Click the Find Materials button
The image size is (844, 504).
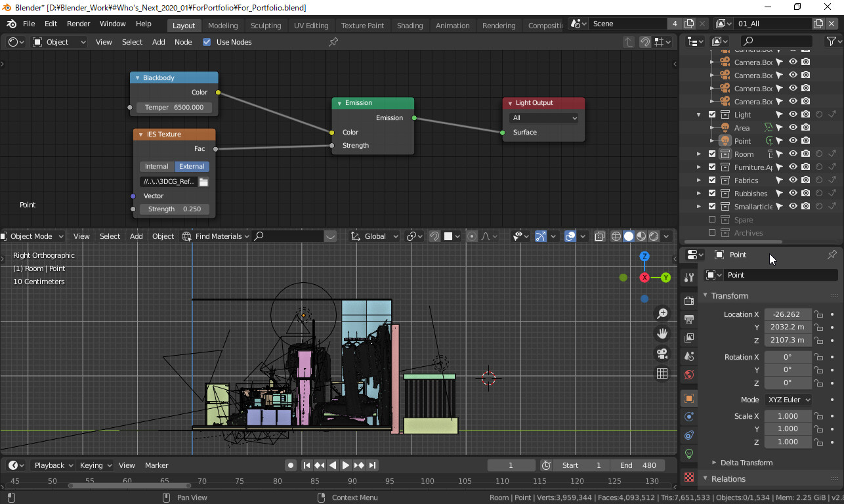tap(215, 236)
